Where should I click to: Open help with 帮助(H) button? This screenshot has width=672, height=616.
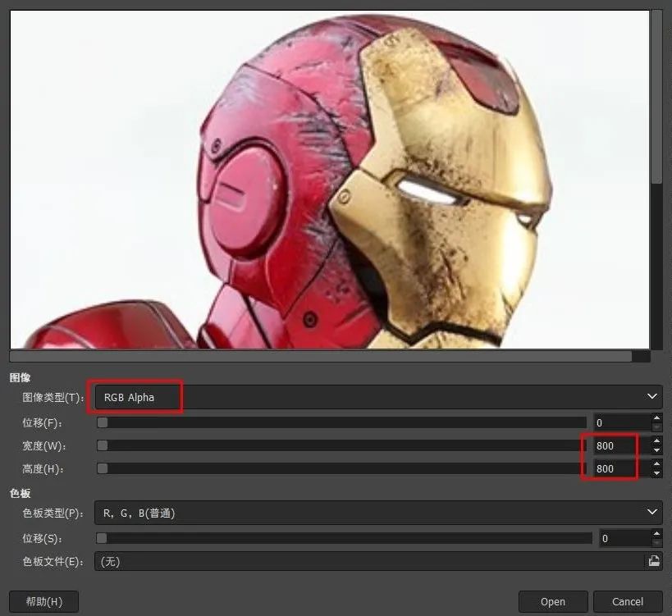coord(43,601)
